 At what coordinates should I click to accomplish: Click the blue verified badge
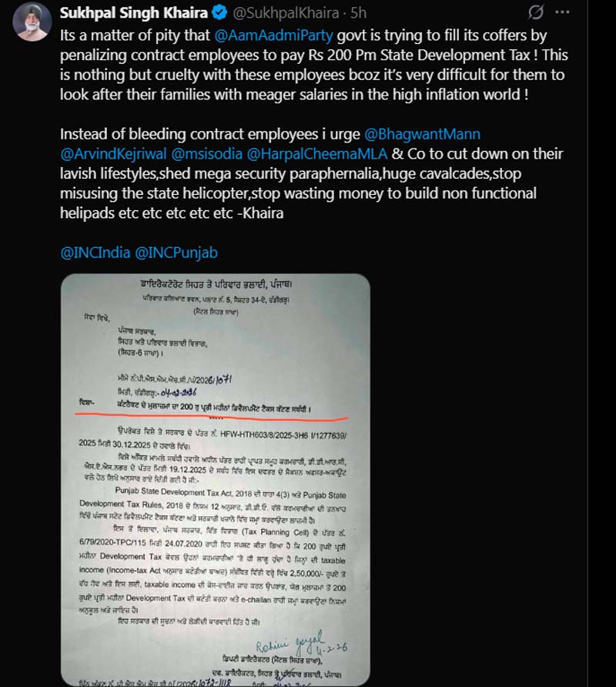219,13
